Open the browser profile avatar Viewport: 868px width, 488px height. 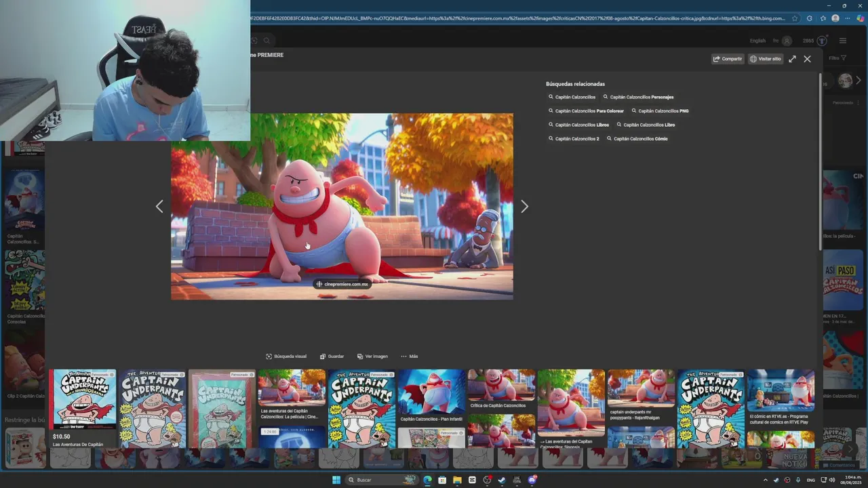click(x=835, y=18)
